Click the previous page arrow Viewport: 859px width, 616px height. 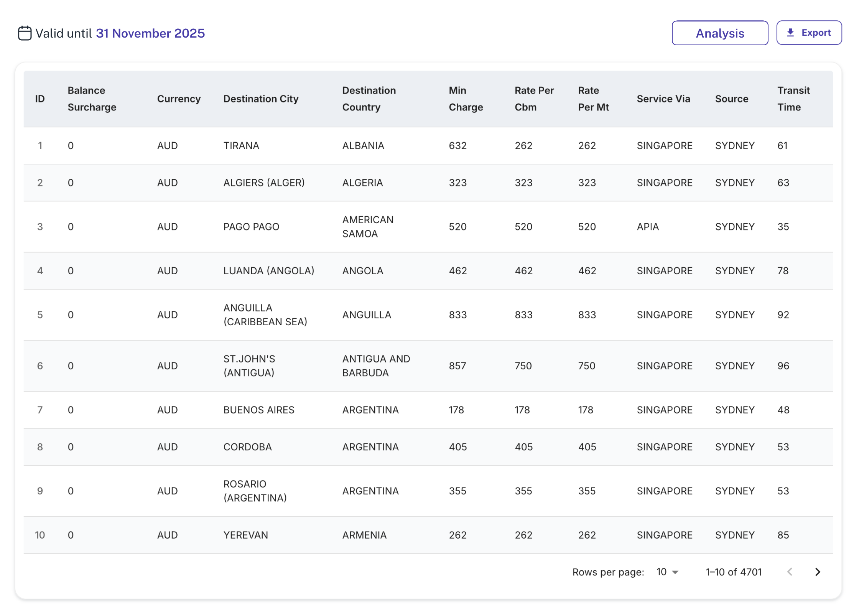tap(790, 572)
